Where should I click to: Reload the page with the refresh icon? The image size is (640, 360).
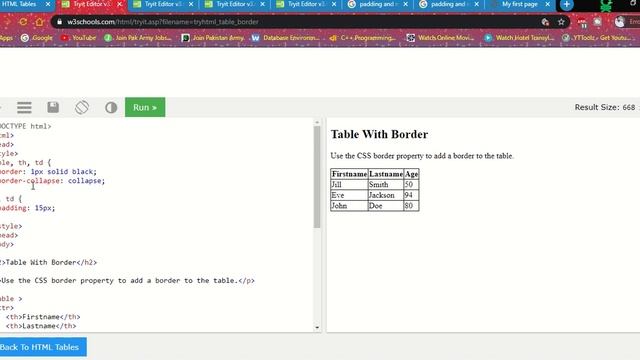click(23, 22)
